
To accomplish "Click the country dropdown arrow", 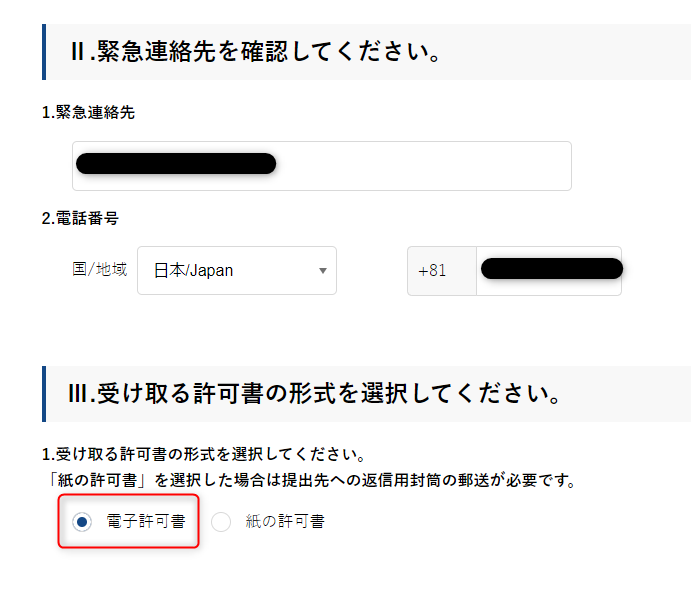I will tap(322, 271).
